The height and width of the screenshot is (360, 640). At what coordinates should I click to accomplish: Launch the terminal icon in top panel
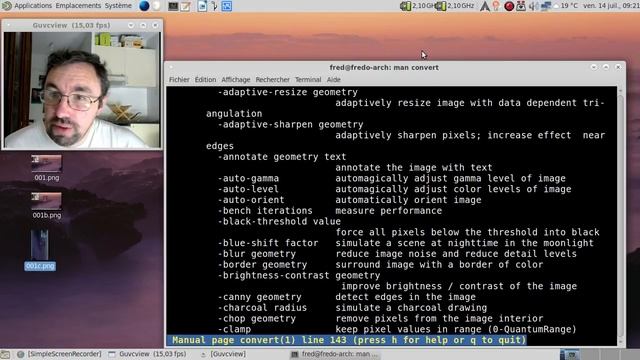coord(173,6)
